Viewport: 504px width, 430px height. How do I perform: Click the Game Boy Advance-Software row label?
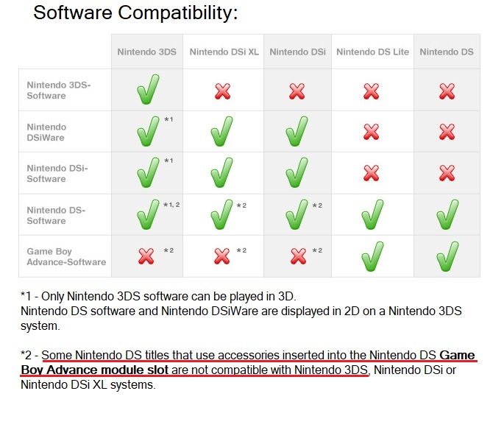pyautogui.click(x=66, y=257)
